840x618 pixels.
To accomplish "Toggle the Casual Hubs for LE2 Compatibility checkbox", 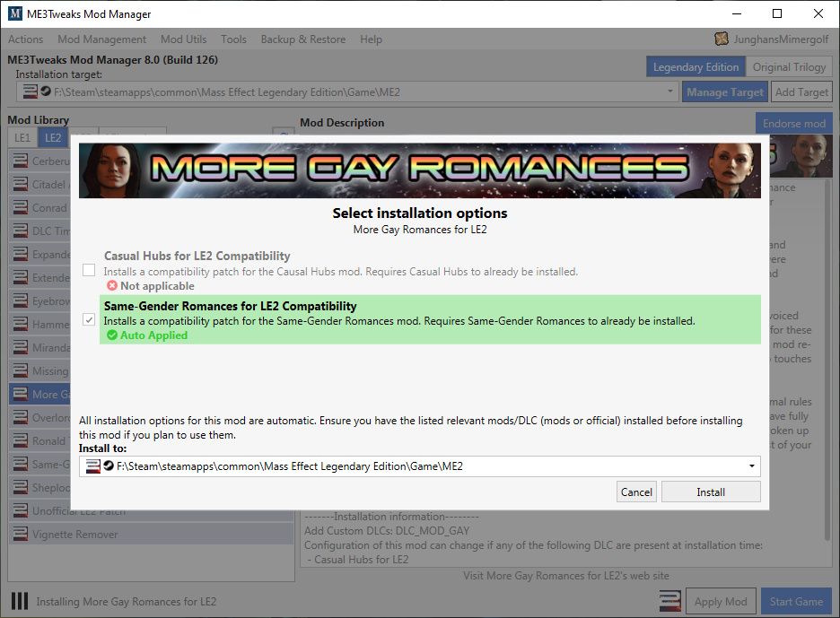I will [89, 270].
